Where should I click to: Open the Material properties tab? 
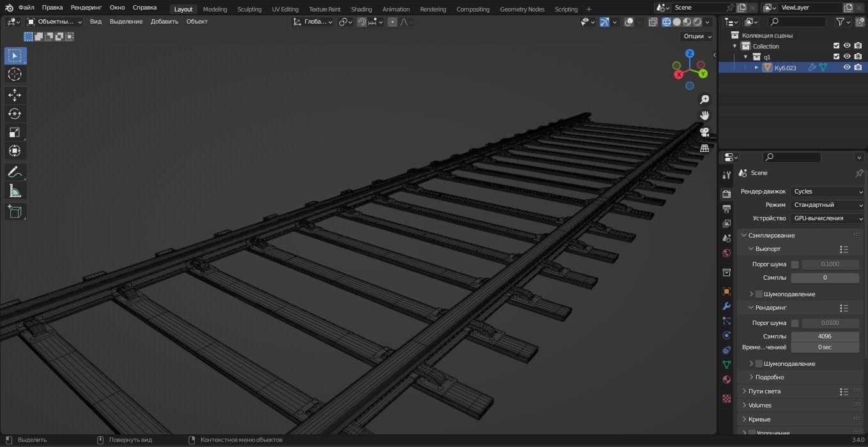[726, 380]
